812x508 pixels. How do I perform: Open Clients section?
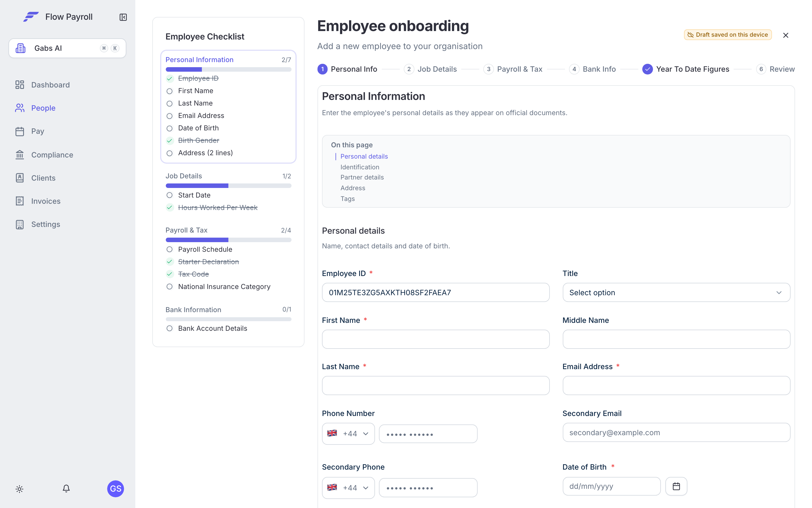click(x=35, y=178)
